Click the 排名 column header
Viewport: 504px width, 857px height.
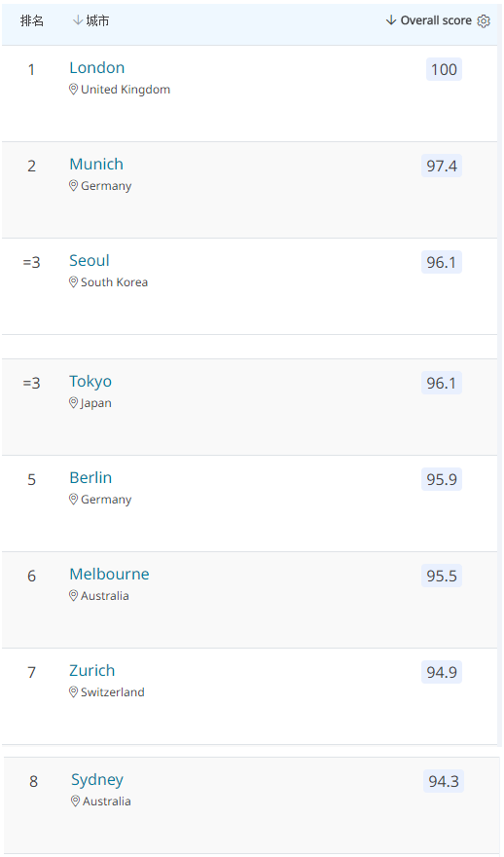coord(32,20)
